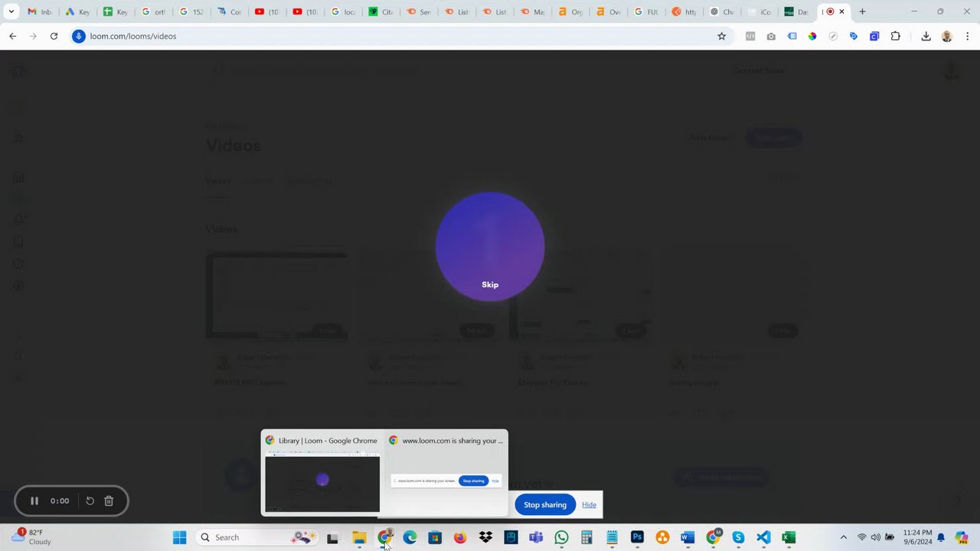This screenshot has width=980, height=551.
Task: Open a new browser tab
Action: click(862, 12)
